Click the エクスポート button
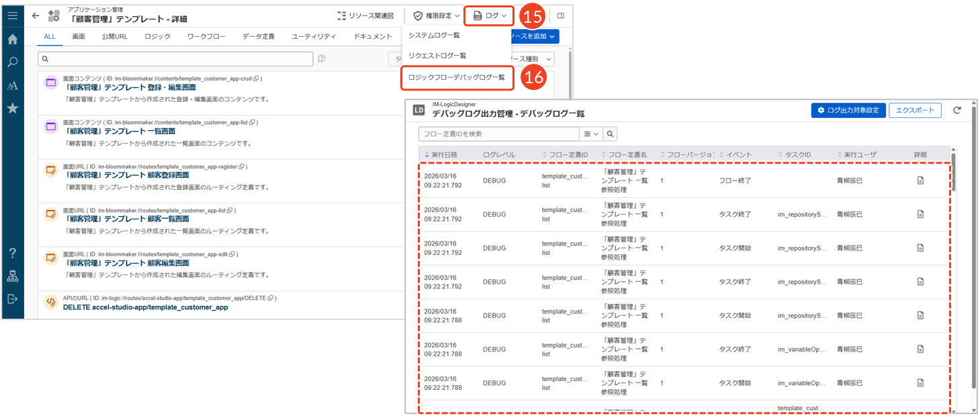The width and height of the screenshot is (980, 416). (915, 111)
